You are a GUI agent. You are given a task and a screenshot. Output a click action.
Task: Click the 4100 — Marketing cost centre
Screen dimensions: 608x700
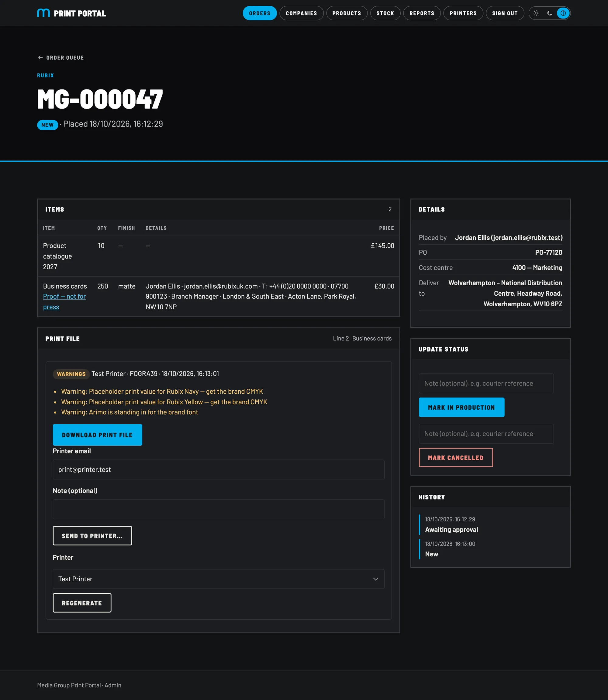click(537, 267)
